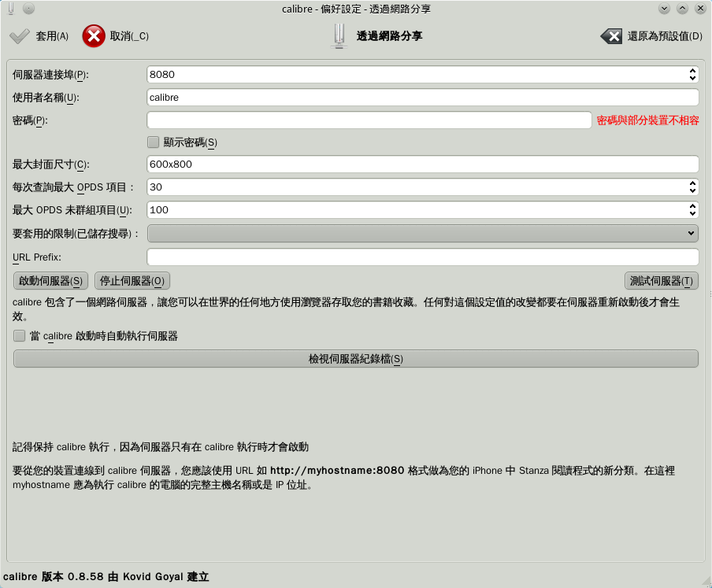Open the saved search restriction dropdown

tap(423, 234)
